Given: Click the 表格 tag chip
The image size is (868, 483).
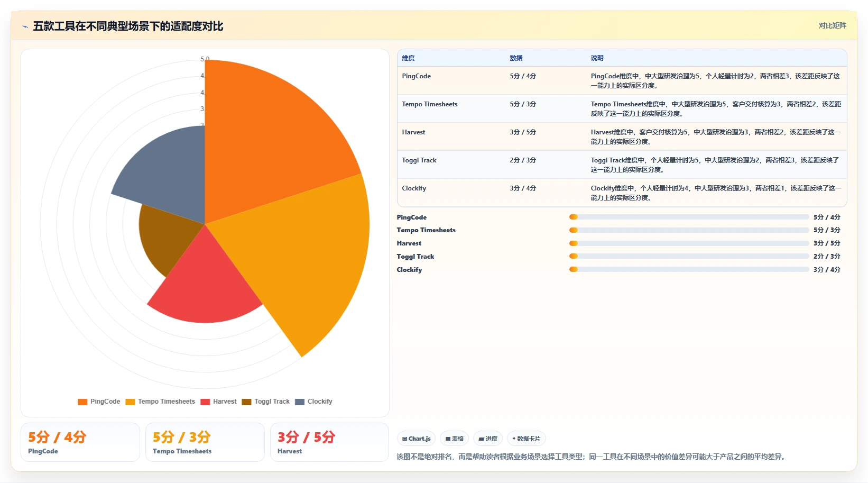Looking at the screenshot, I should [455, 439].
